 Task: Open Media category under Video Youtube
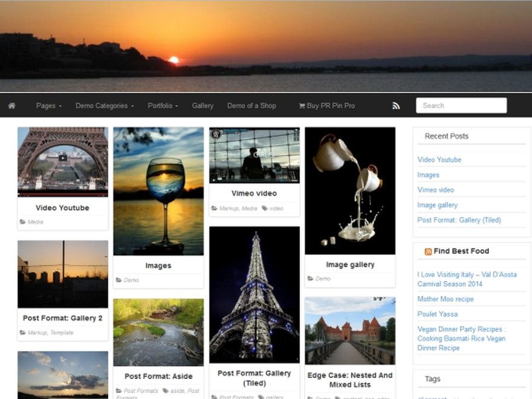pos(35,222)
